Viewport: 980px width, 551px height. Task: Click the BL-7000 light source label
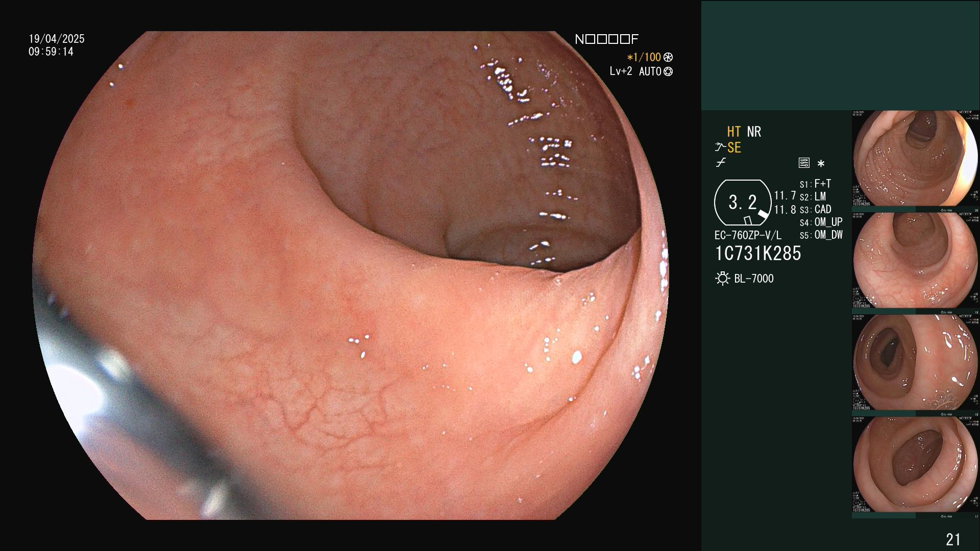pyautogui.click(x=754, y=279)
